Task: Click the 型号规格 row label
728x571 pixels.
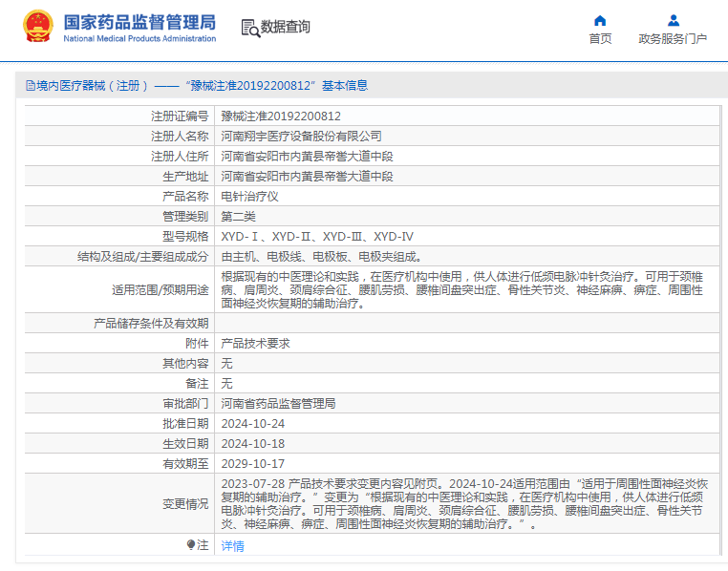Action: [185, 237]
